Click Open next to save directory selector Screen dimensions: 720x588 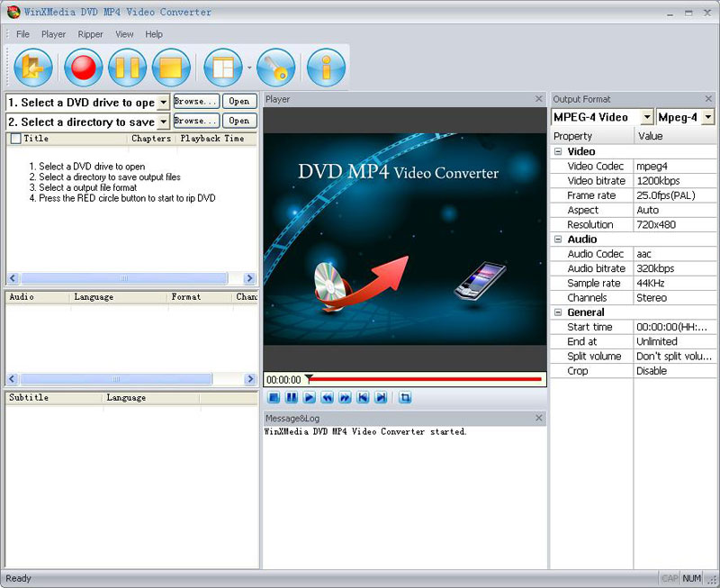pyautogui.click(x=239, y=121)
